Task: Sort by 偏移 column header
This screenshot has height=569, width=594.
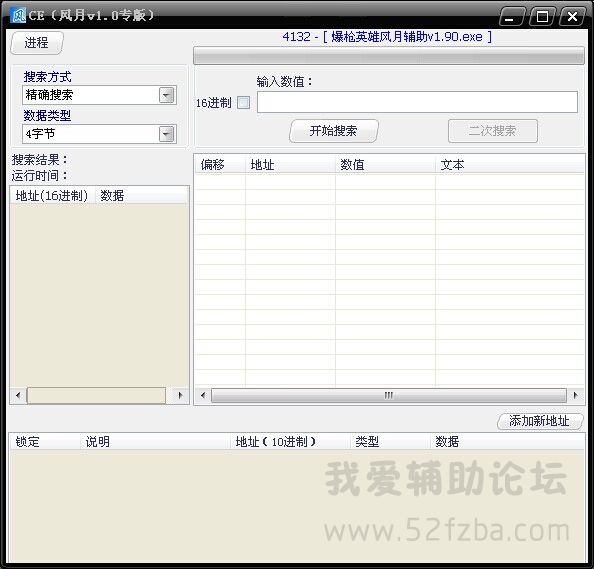Action: point(220,165)
